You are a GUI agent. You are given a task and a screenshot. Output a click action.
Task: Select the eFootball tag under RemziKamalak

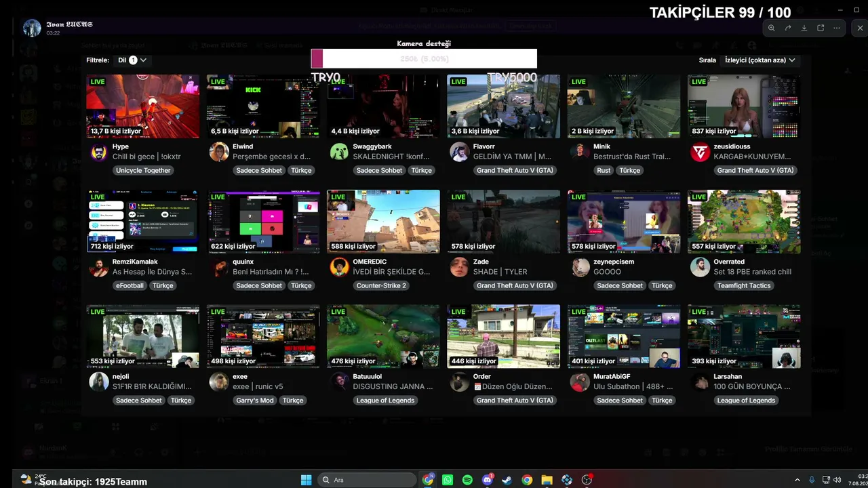click(130, 286)
